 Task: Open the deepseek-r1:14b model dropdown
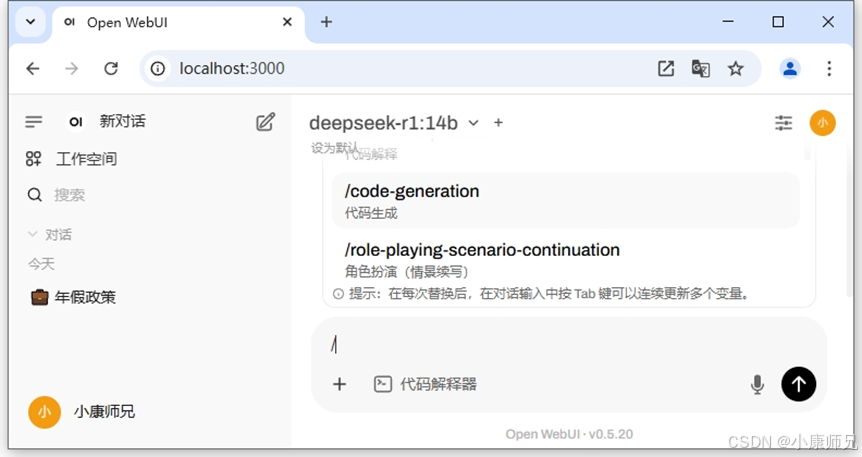click(394, 123)
